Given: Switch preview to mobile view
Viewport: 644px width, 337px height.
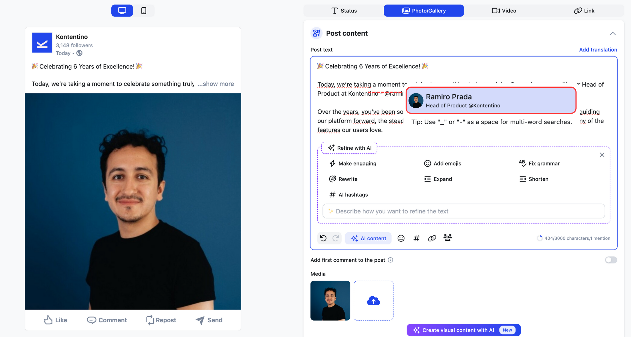Looking at the screenshot, I should coord(144,11).
